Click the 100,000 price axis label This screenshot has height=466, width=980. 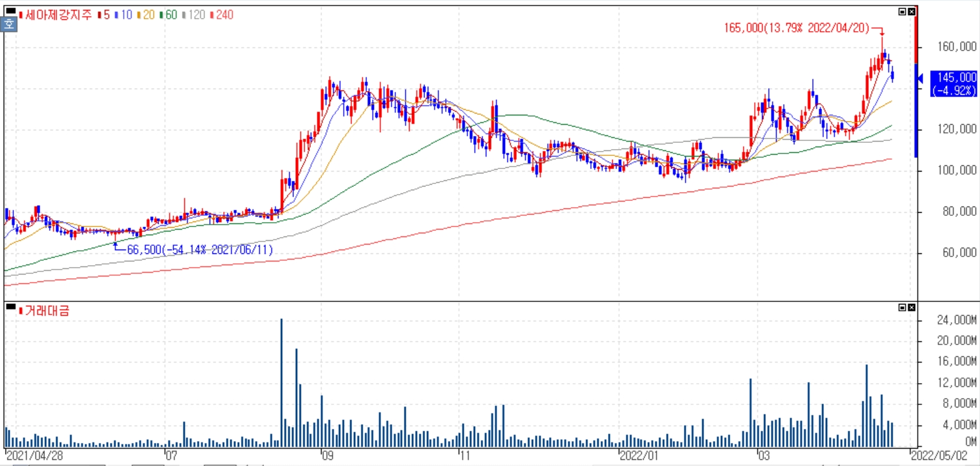pyautogui.click(x=957, y=170)
